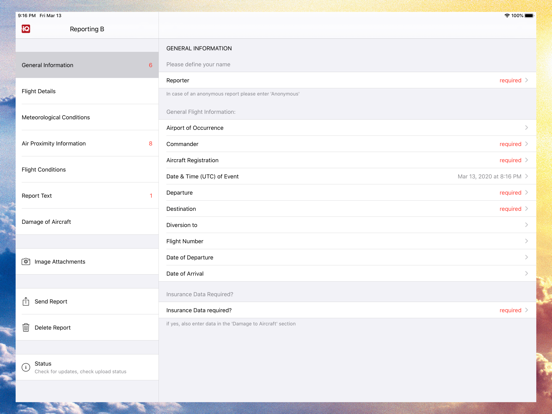Tap required marker on Insurance row
The width and height of the screenshot is (552, 414).
[510, 310]
